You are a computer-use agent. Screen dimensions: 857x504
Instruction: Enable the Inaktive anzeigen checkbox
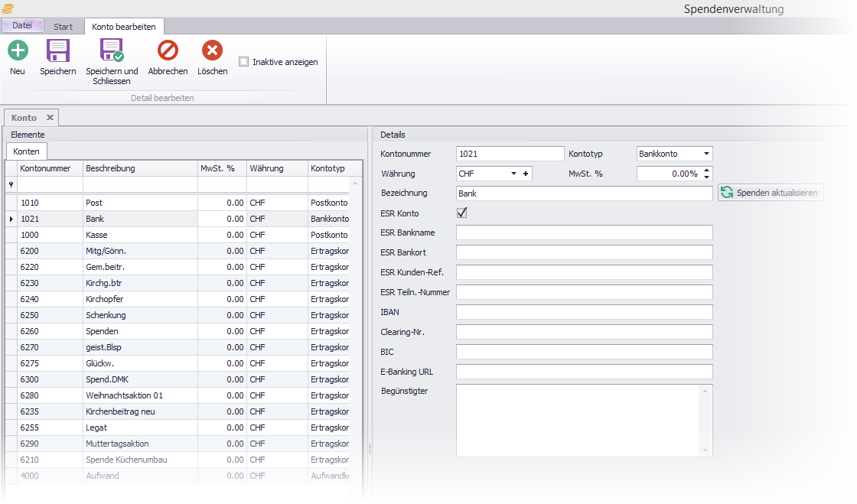point(244,62)
